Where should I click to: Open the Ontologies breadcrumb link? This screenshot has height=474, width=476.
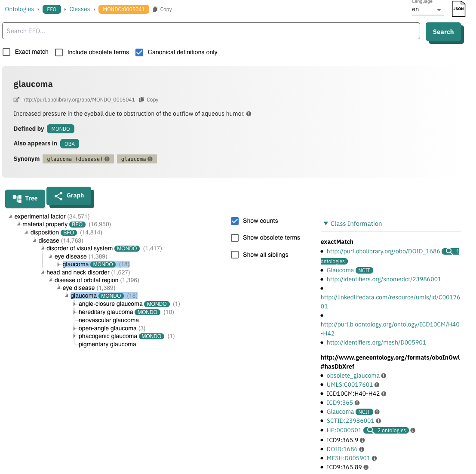click(x=19, y=9)
